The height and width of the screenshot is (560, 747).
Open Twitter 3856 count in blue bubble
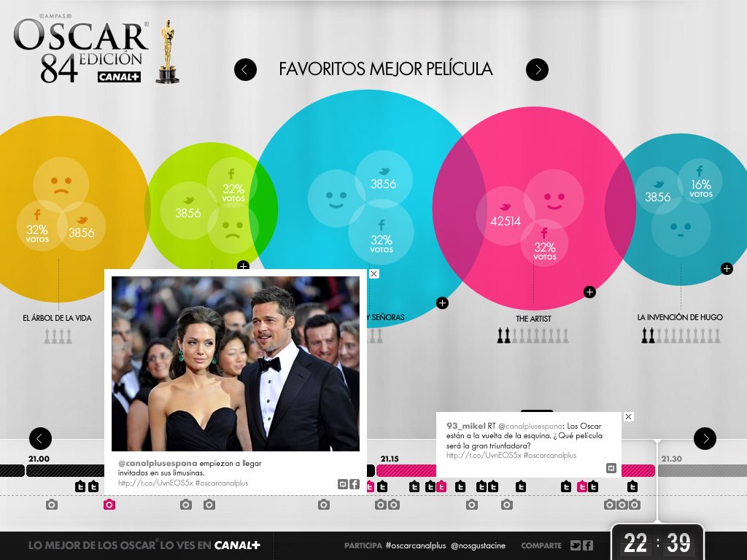pos(384,179)
